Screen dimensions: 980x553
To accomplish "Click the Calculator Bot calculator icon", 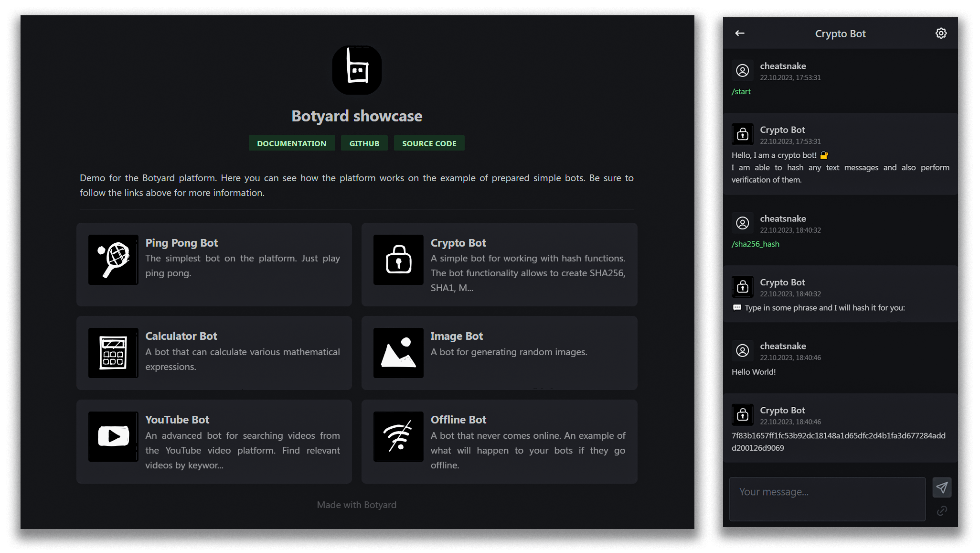I will pyautogui.click(x=113, y=353).
